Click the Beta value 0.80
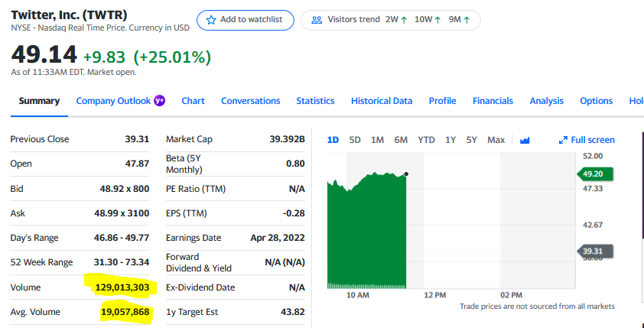Screen dimensions: 644x328 click(295, 164)
